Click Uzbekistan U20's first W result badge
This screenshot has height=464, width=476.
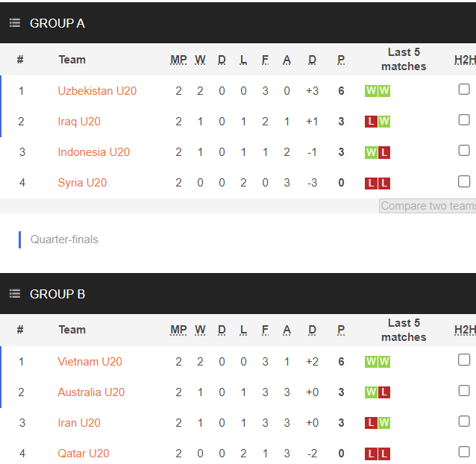(x=371, y=91)
